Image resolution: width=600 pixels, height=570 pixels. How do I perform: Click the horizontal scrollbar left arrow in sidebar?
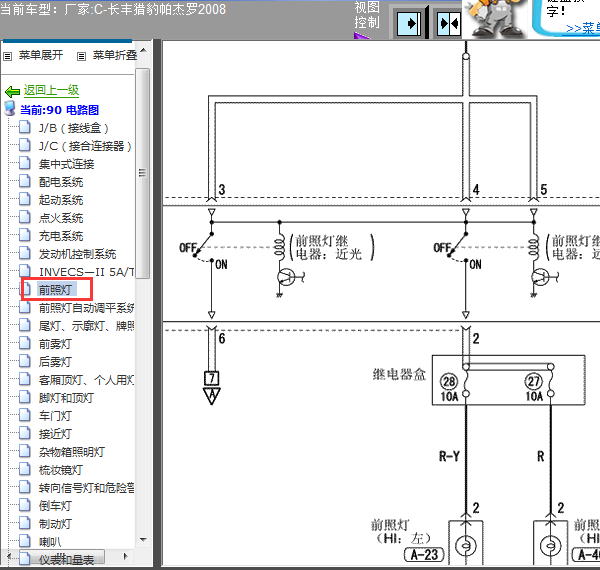coord(9,556)
